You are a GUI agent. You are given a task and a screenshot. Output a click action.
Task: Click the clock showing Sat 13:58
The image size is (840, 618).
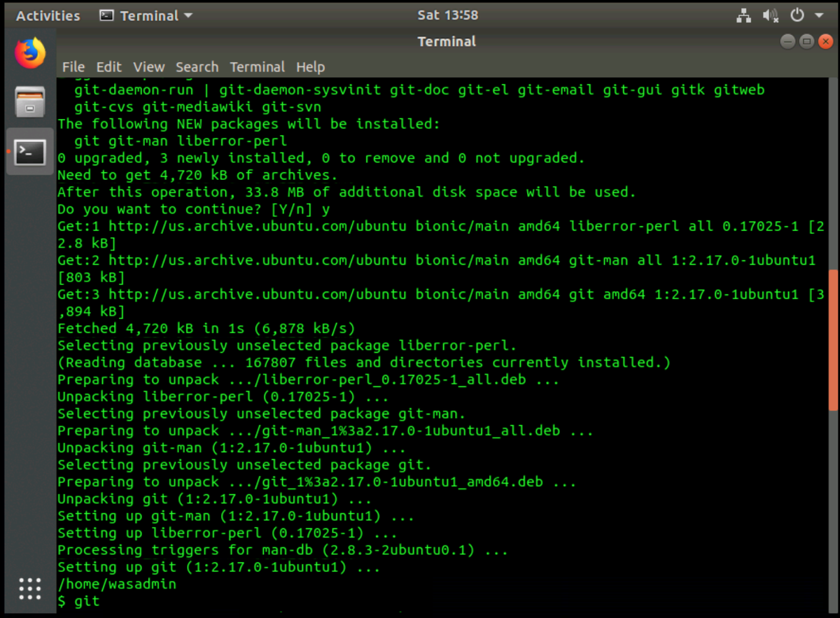pos(447,15)
